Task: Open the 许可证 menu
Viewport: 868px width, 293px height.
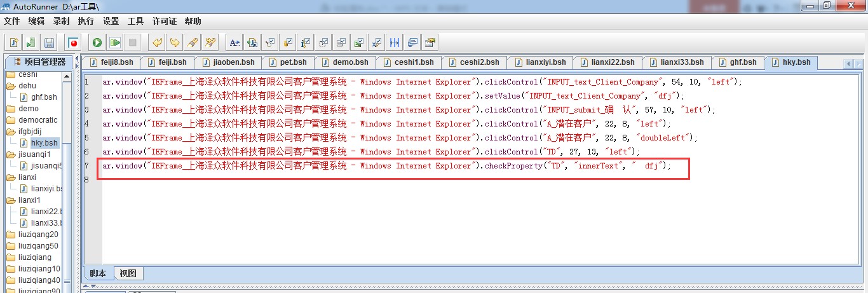Action: (x=165, y=21)
